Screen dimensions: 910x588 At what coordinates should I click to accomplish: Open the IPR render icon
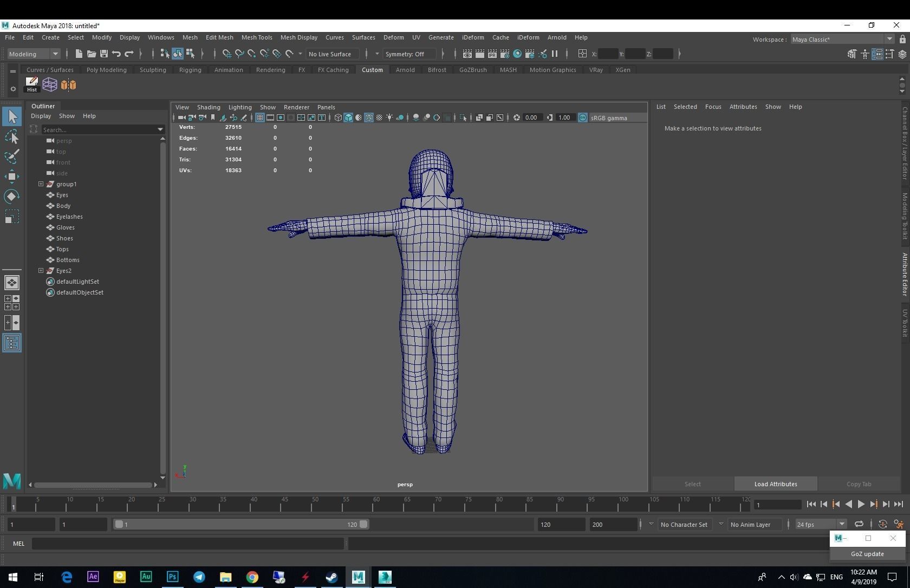[x=492, y=54]
